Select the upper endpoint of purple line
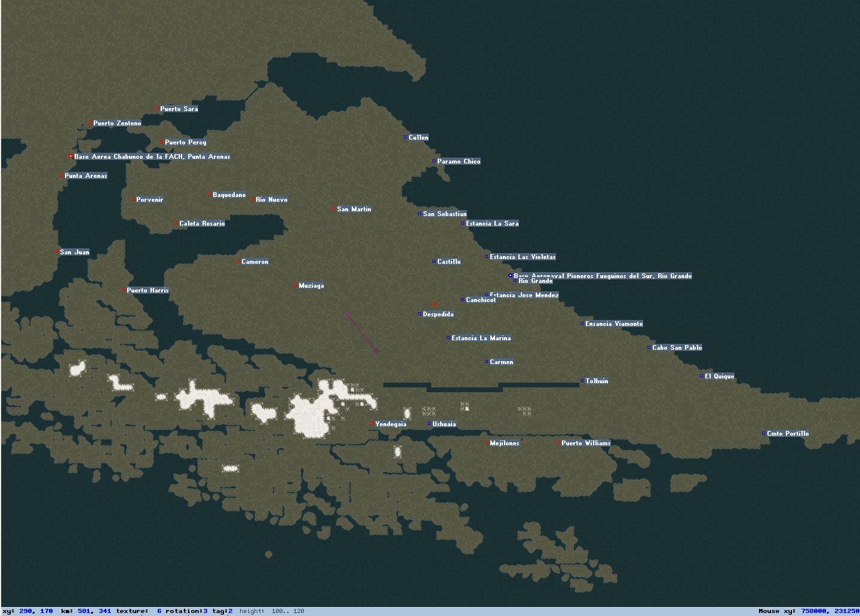 tap(347, 315)
